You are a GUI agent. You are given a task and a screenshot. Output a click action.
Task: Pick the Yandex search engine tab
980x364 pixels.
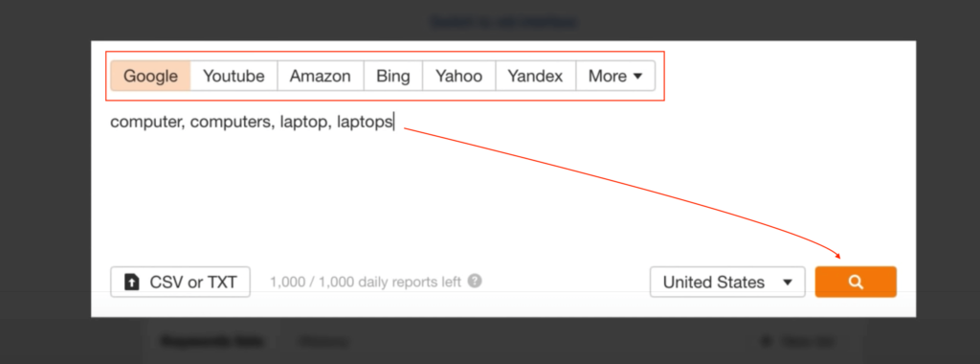coord(535,77)
